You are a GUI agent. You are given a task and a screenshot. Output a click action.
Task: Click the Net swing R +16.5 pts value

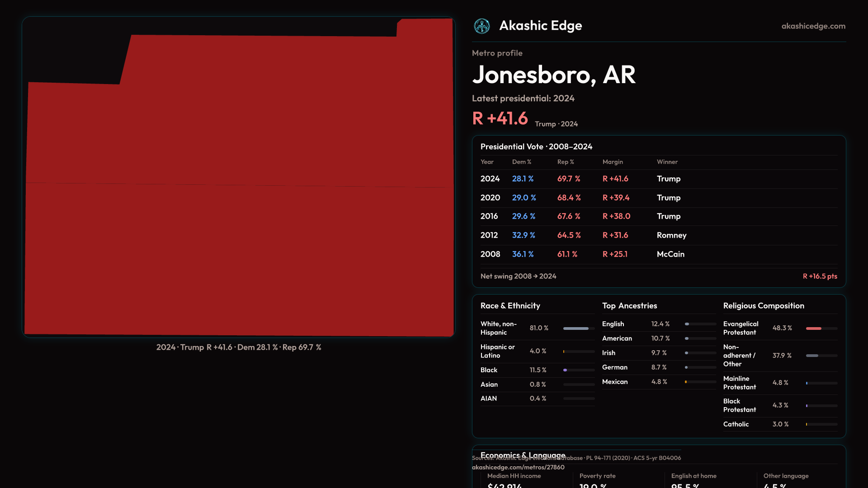point(820,276)
